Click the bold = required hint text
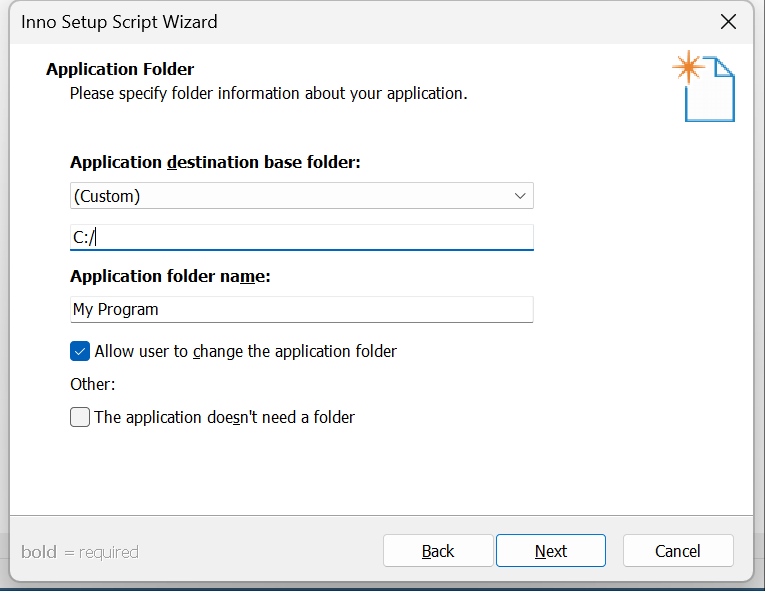This screenshot has width=765, height=591. pyautogui.click(x=80, y=552)
